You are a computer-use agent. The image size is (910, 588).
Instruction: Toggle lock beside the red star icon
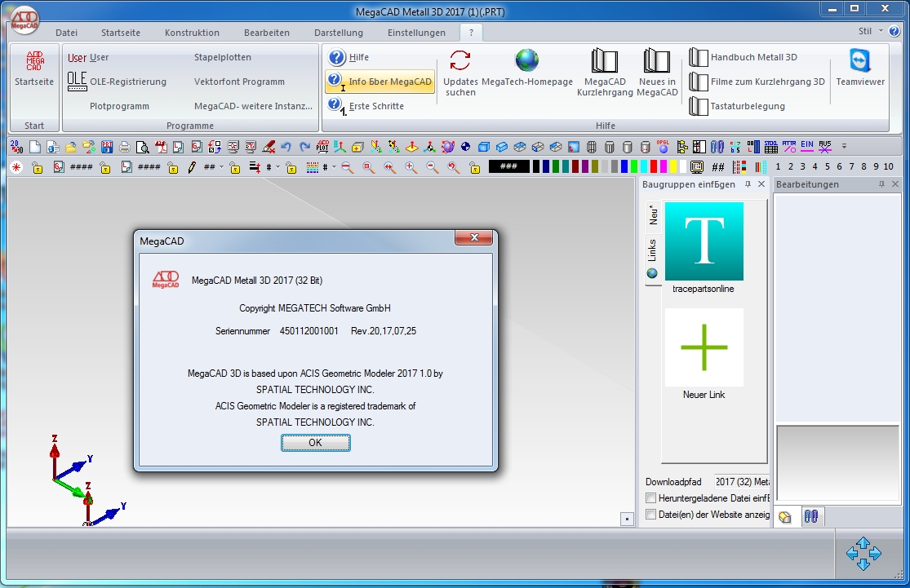pos(38,167)
